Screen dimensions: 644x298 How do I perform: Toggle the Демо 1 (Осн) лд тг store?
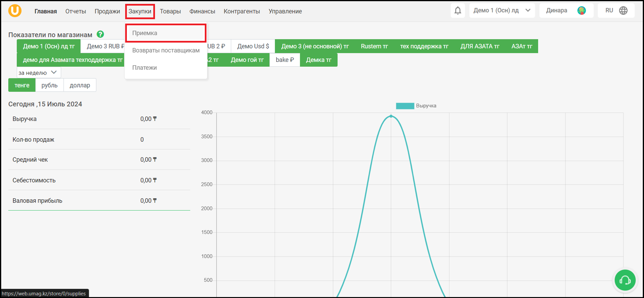[x=49, y=46]
